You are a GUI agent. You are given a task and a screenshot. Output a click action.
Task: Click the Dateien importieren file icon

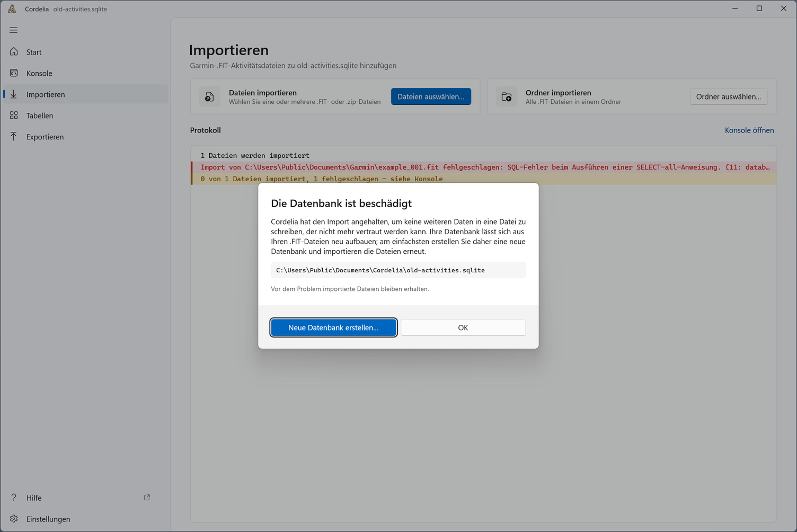pos(210,96)
